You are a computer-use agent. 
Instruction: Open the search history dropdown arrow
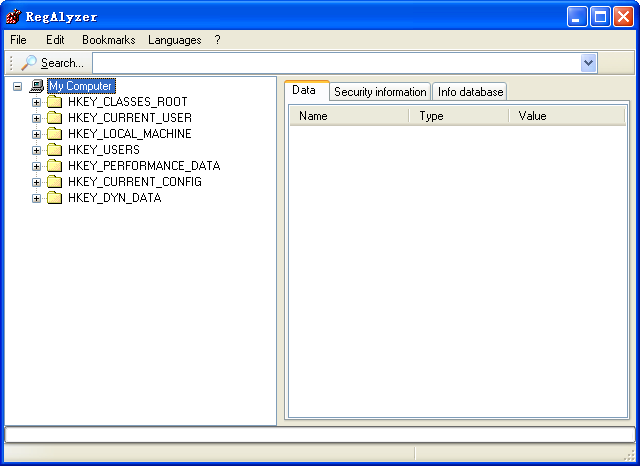(x=588, y=63)
